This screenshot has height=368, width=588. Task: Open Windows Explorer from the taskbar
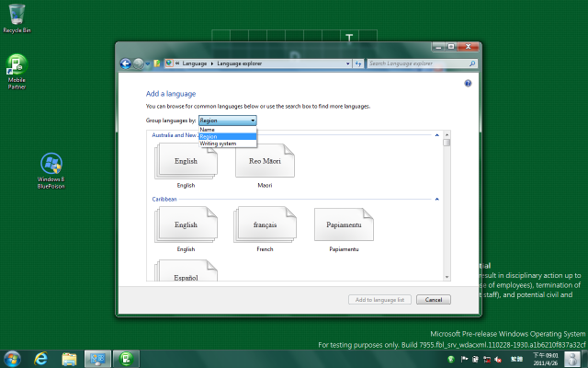[x=69, y=359]
